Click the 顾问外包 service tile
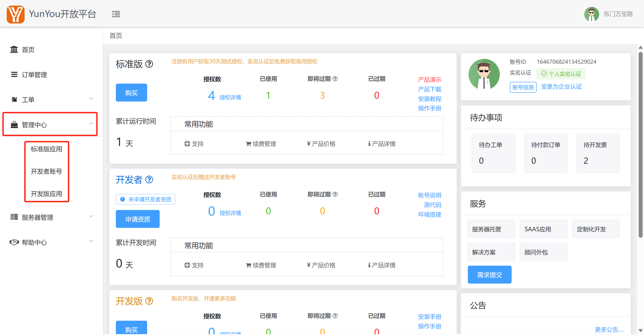Screen dimensions: 644x335 click(544, 252)
